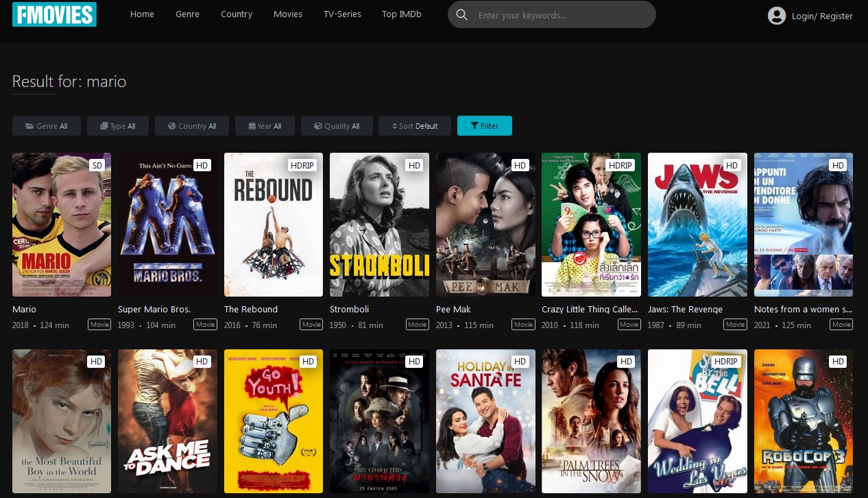Click the blue Filter button
The width and height of the screenshot is (868, 498).
point(485,126)
